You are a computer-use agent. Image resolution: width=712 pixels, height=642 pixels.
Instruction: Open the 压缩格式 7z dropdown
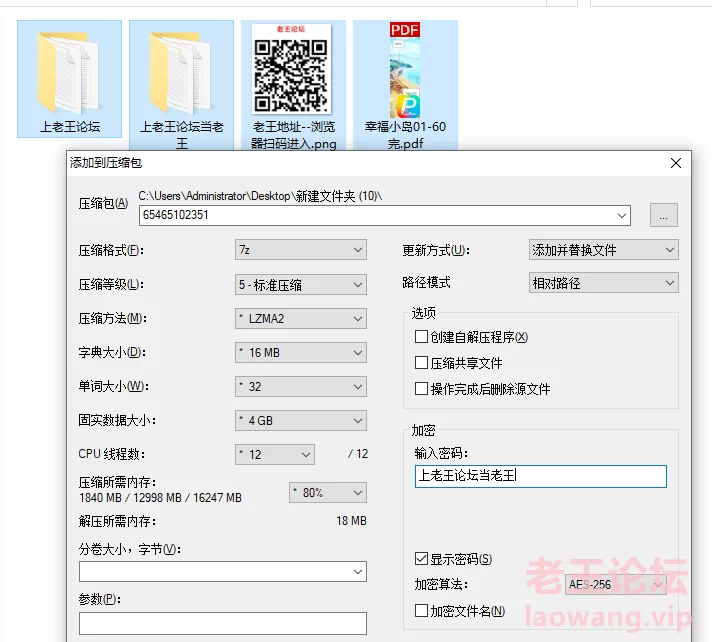pos(301,250)
